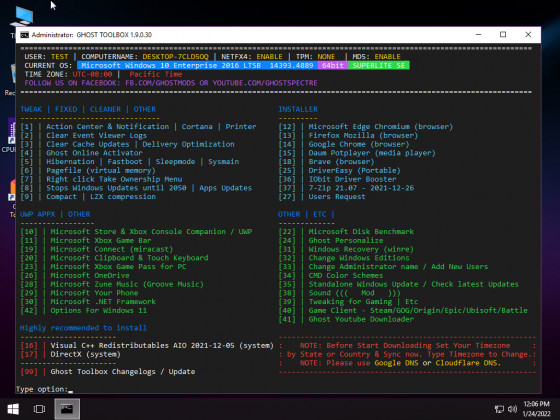Image resolution: width=560 pixels, height=420 pixels.
Task: Maximize the Ghost Toolbox window
Action: point(503,35)
